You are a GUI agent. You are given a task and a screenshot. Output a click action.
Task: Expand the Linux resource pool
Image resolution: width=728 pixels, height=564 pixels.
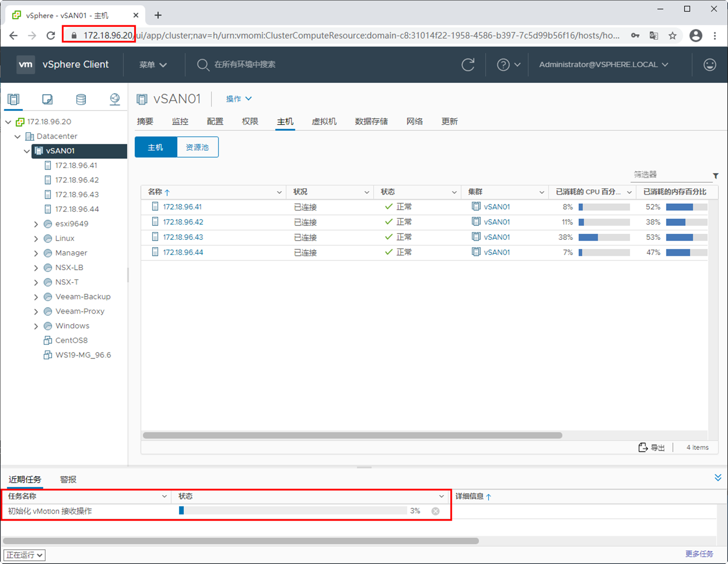click(x=36, y=239)
